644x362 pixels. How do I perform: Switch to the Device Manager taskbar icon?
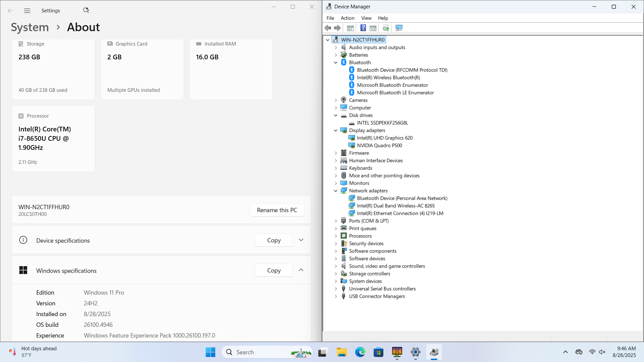click(x=434, y=352)
